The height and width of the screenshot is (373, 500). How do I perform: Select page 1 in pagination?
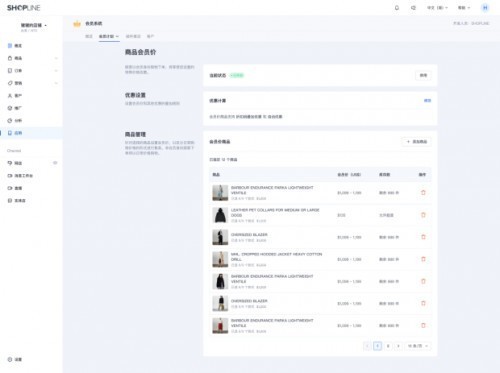[x=377, y=346]
